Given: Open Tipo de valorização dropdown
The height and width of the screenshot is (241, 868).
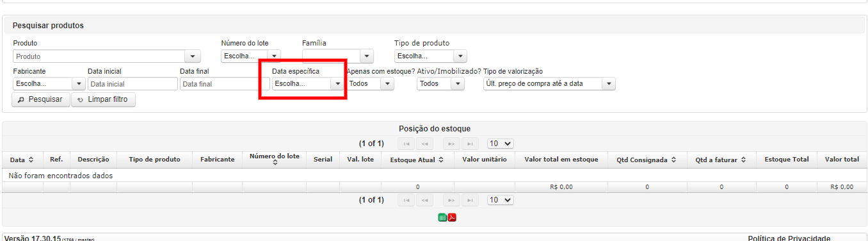Looking at the screenshot, I should (x=549, y=83).
